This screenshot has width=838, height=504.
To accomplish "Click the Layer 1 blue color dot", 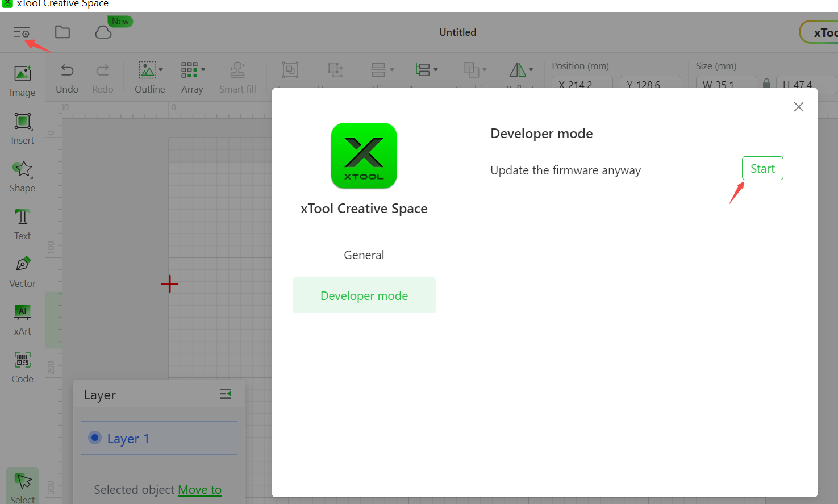I will point(95,438).
